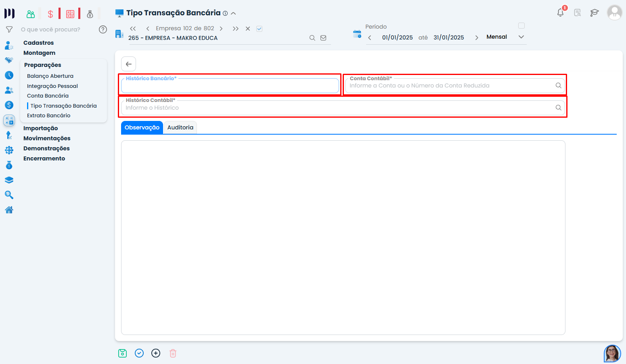
Task: Click the green people icon in top bar
Action: pyautogui.click(x=31, y=14)
